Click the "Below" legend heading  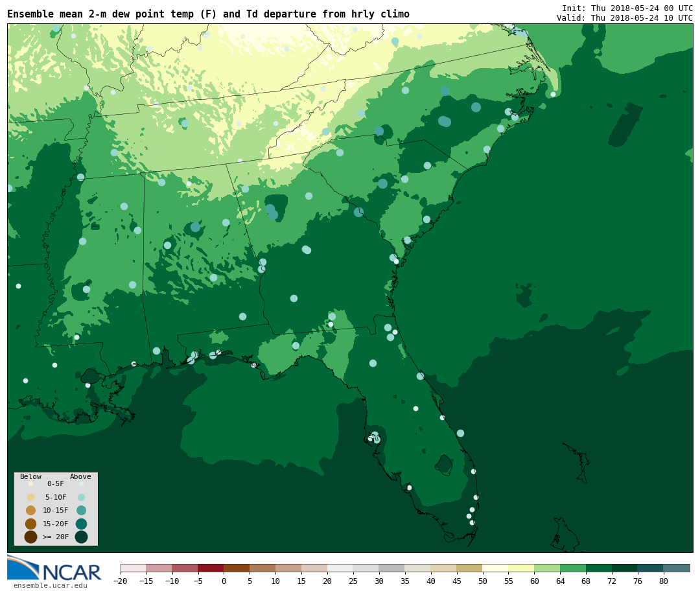coord(30,476)
